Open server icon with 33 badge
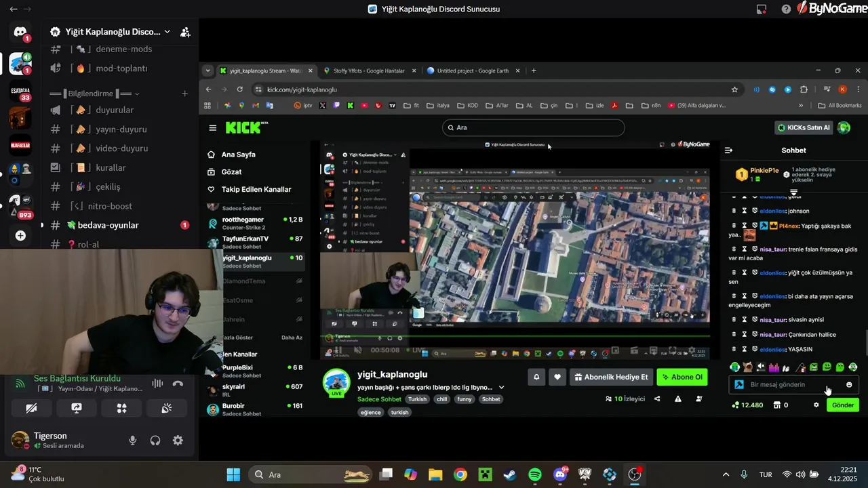The height and width of the screenshot is (488, 868). [20, 90]
